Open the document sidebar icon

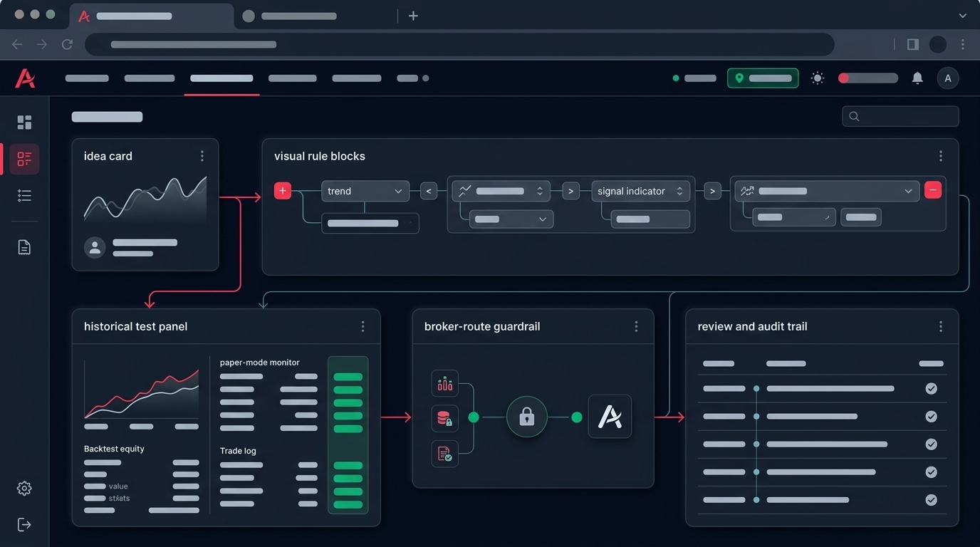coord(24,247)
